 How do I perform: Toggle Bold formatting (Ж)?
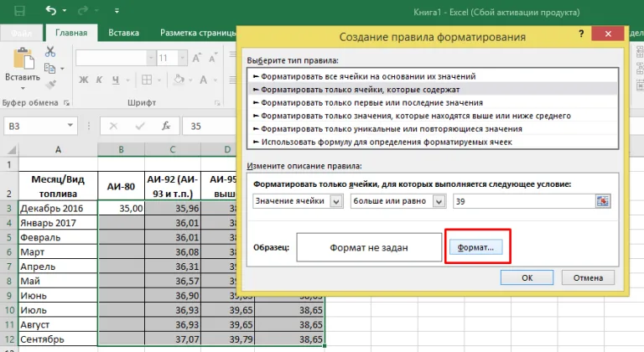click(x=83, y=80)
